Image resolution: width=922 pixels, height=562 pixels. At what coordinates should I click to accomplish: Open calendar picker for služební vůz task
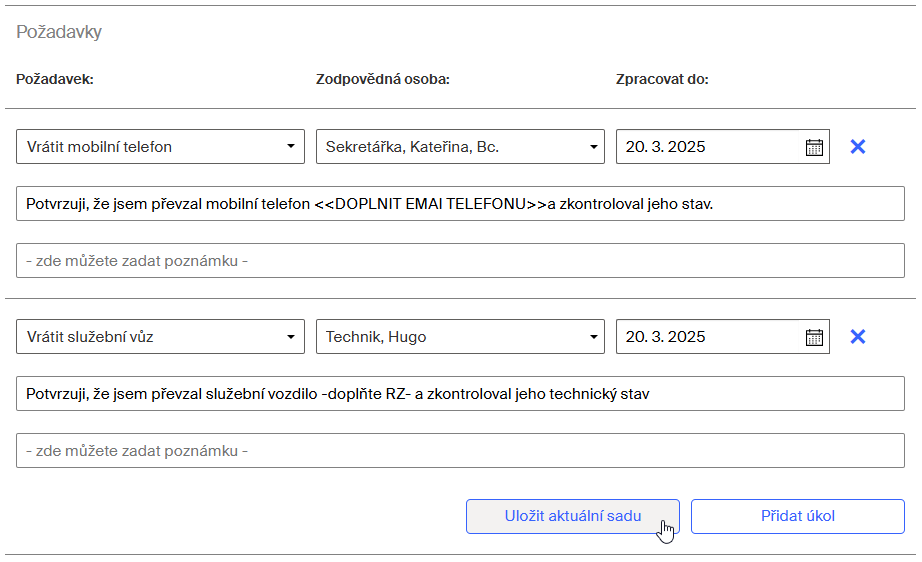pyautogui.click(x=814, y=337)
